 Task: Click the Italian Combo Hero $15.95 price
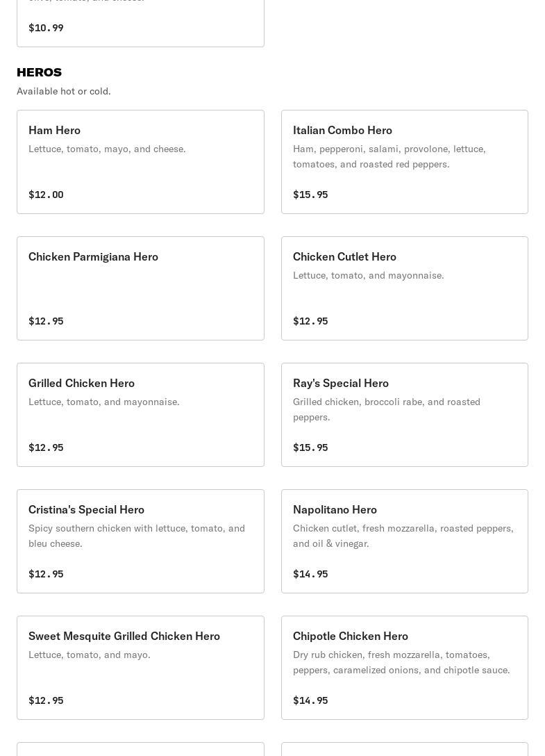coord(310,195)
